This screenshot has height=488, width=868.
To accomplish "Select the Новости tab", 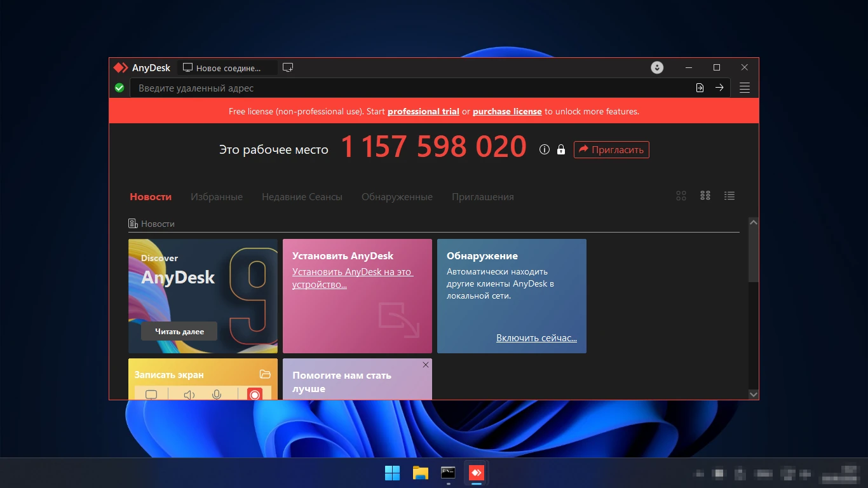I will (151, 196).
